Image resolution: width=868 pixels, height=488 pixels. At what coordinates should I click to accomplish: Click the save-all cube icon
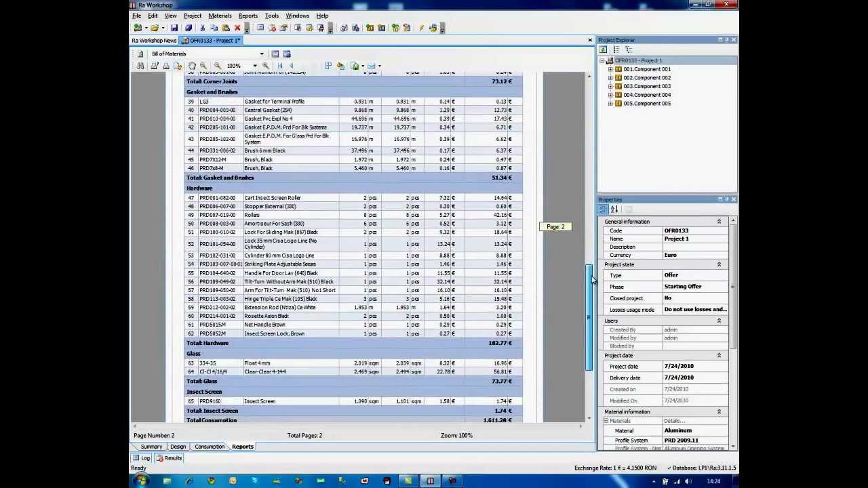coord(189,28)
